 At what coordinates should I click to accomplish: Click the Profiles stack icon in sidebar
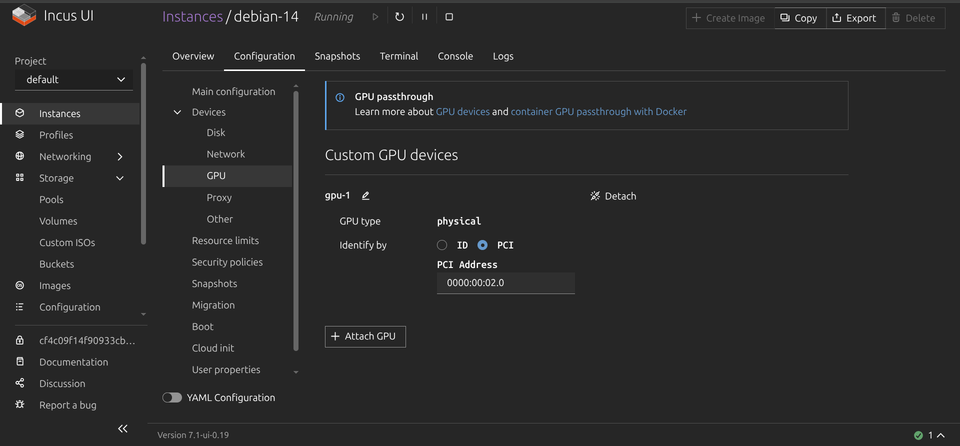point(20,135)
